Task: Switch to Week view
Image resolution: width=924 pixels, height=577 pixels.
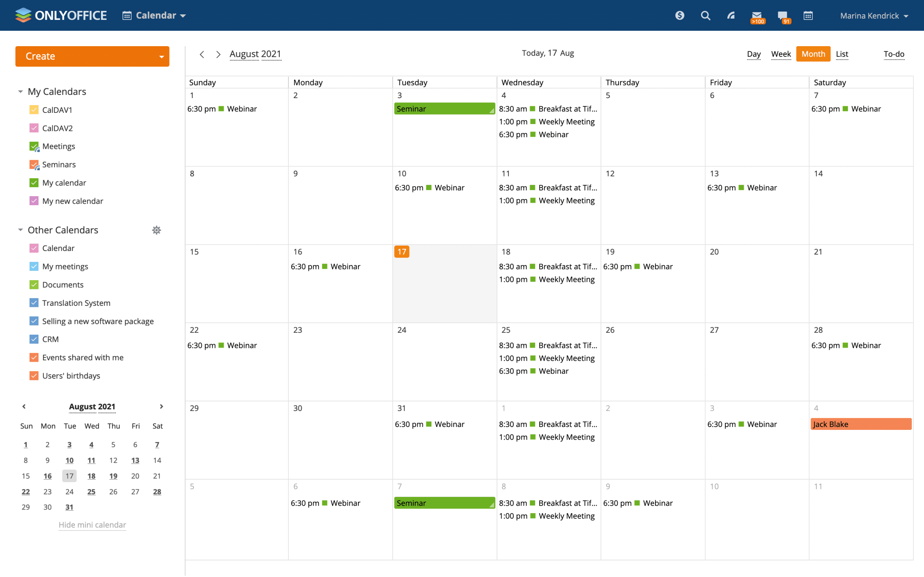Action: click(780, 54)
